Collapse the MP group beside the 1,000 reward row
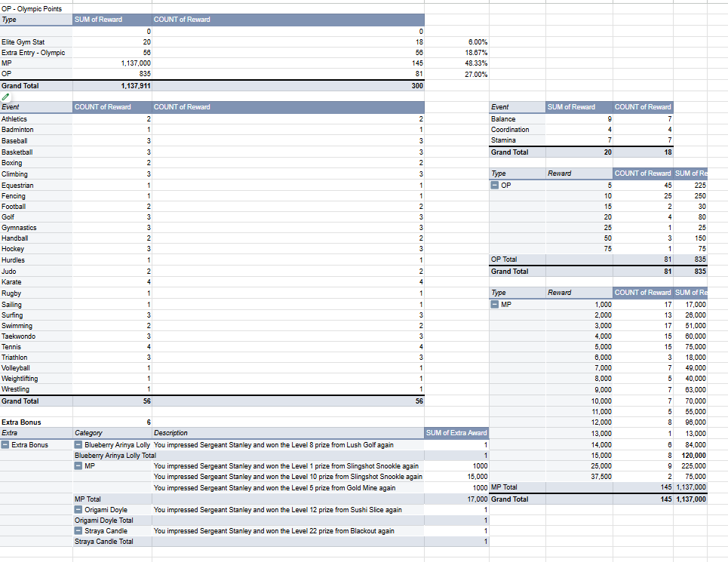The width and height of the screenshot is (728, 562). tap(495, 305)
